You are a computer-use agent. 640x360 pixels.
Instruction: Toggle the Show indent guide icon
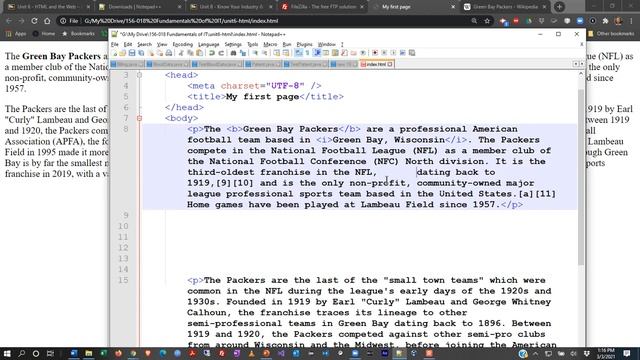(317, 53)
